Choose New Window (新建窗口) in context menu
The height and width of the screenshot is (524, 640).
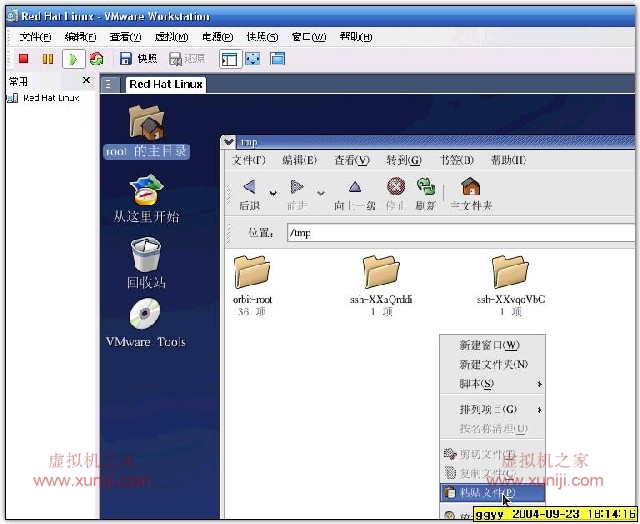click(493, 345)
